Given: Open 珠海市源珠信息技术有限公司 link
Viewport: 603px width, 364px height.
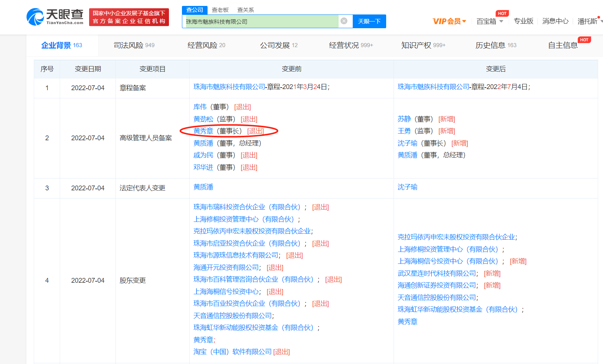Looking at the screenshot, I should click(x=236, y=255).
